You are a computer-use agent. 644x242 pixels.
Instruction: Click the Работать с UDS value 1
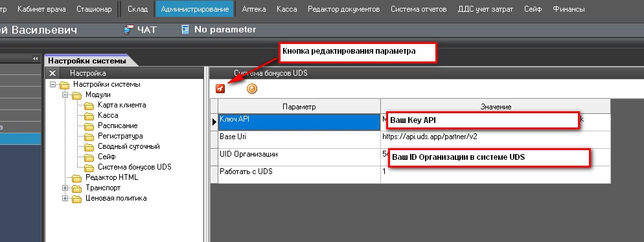tap(496, 174)
